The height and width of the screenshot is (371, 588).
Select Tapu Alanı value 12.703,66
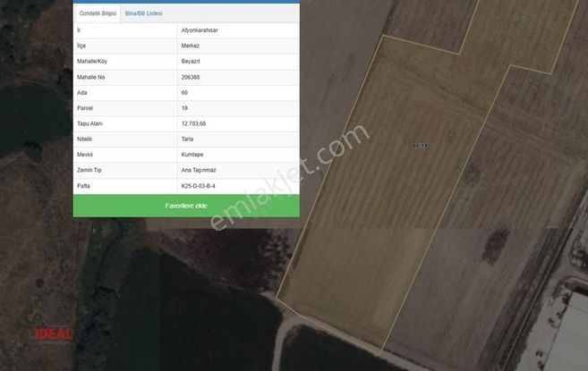(x=193, y=123)
